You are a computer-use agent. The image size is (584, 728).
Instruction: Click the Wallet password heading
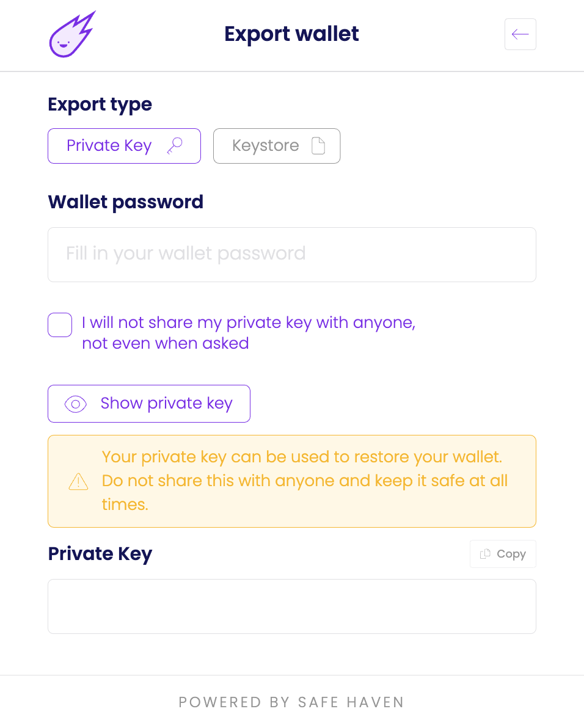pos(125,202)
